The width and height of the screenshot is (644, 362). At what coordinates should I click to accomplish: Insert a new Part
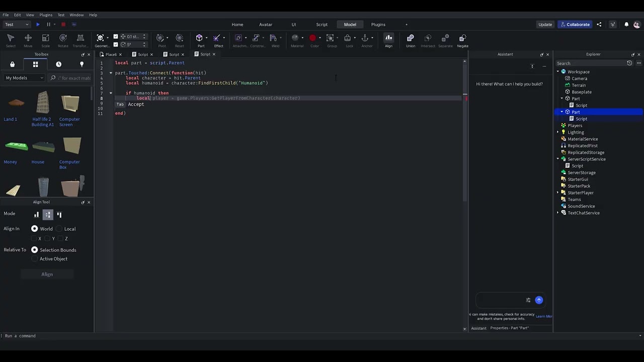[x=199, y=40]
